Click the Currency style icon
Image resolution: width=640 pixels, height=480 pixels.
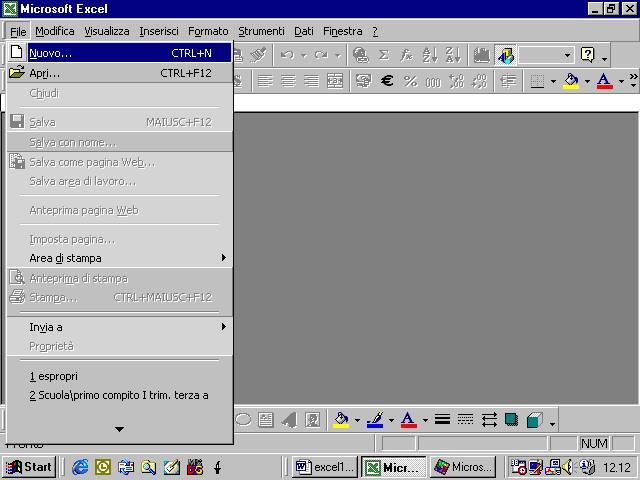point(363,81)
